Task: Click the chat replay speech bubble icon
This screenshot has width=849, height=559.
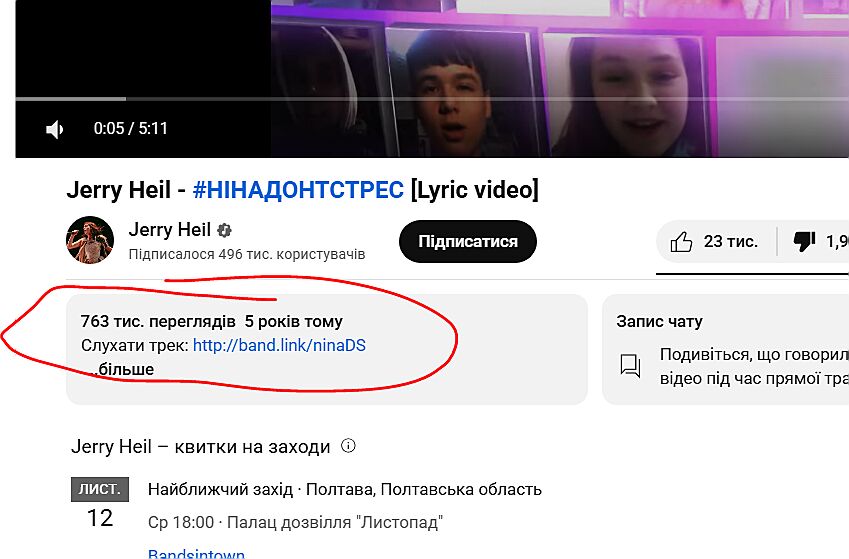Action: pyautogui.click(x=630, y=366)
